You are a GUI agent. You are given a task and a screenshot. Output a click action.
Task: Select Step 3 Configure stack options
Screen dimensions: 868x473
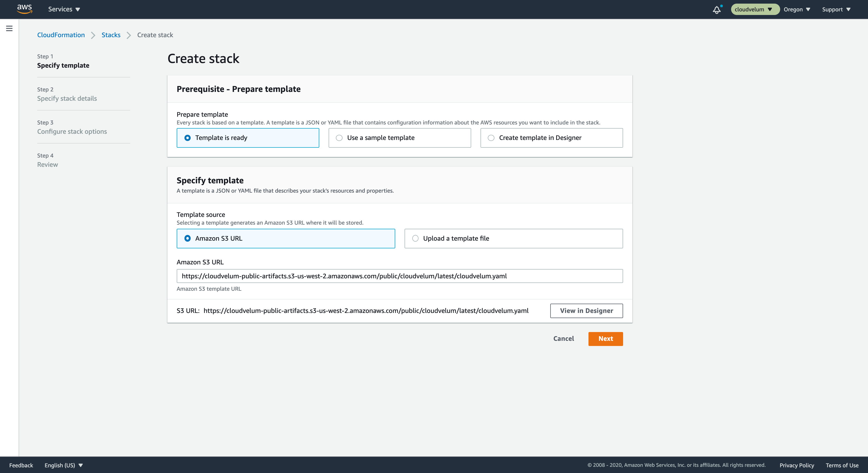[72, 127]
